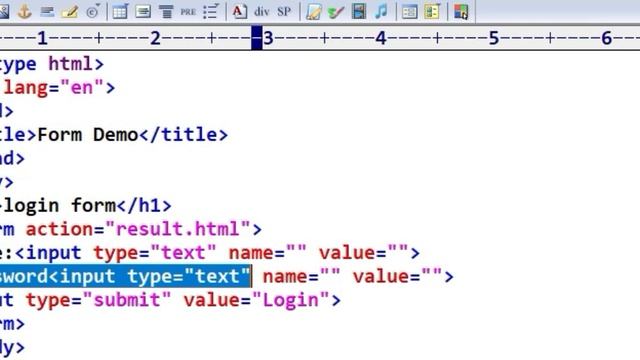Click the form field insert icon
The height and width of the screenshot is (360, 640).
click(x=143, y=11)
